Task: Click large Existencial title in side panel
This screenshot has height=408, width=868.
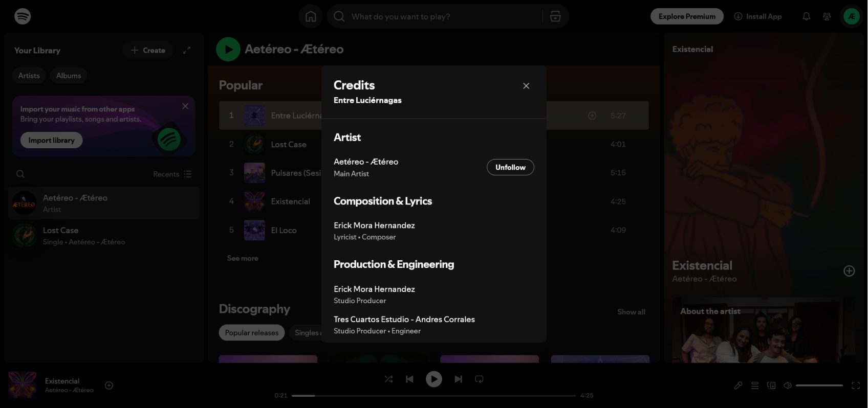Action: 702,265
